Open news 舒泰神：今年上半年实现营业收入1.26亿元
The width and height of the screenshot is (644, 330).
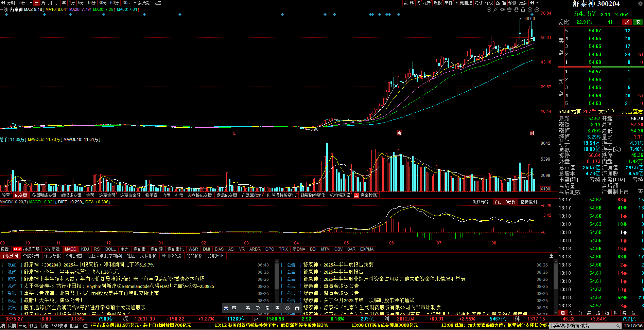[x=71, y=272]
